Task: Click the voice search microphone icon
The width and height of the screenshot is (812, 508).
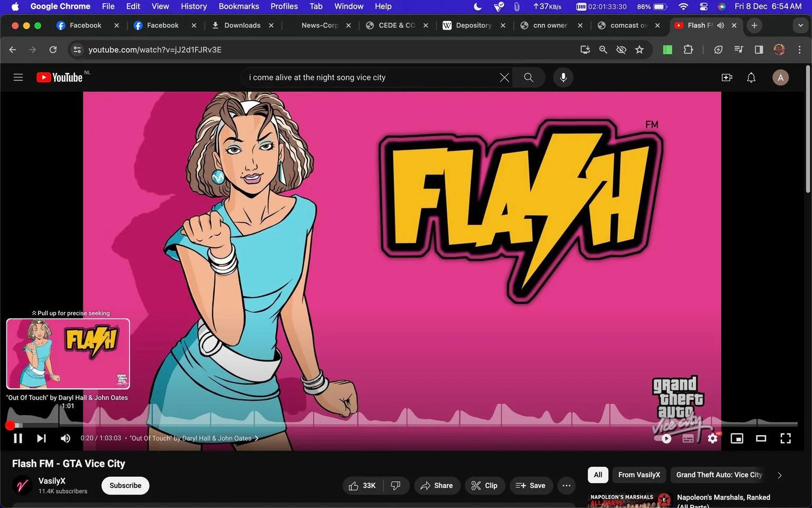Action: click(x=564, y=77)
